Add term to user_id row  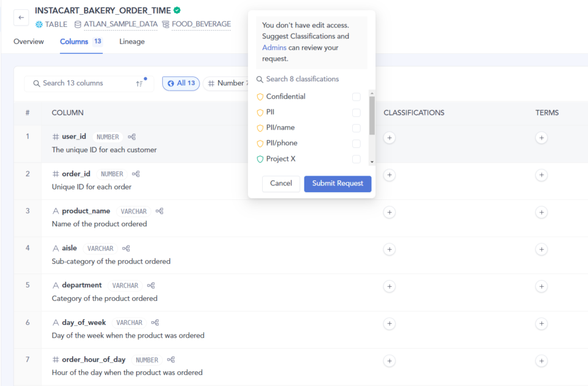541,138
